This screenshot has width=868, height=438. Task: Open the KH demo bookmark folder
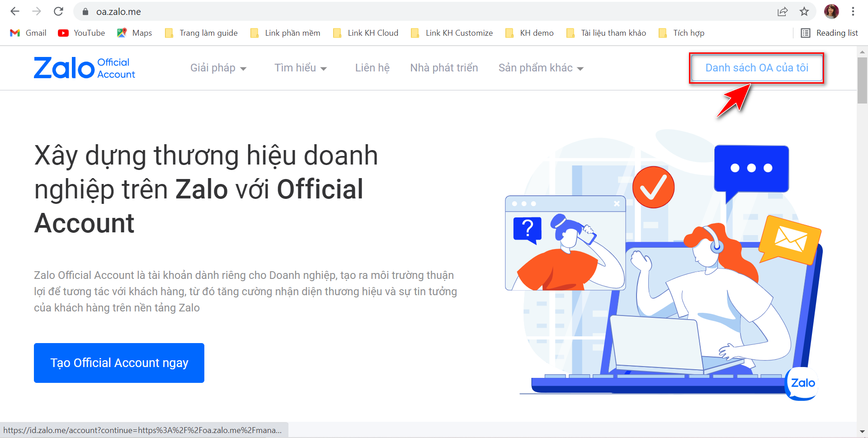point(529,33)
